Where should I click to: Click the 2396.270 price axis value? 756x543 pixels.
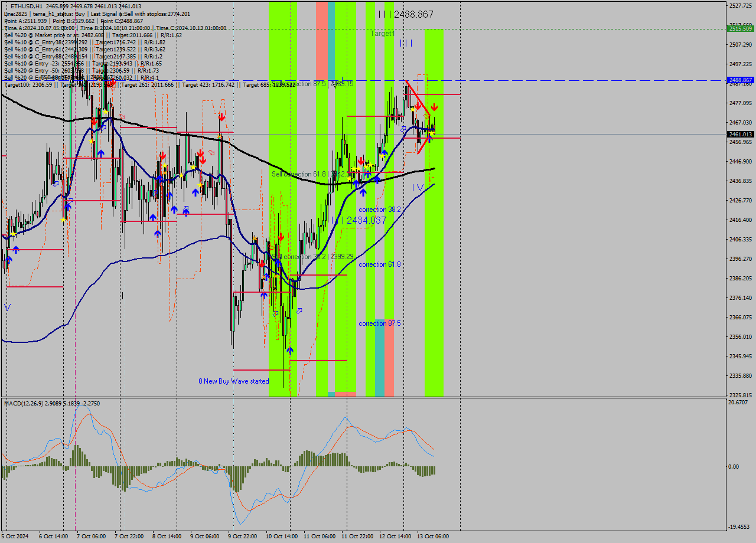pyautogui.click(x=741, y=259)
